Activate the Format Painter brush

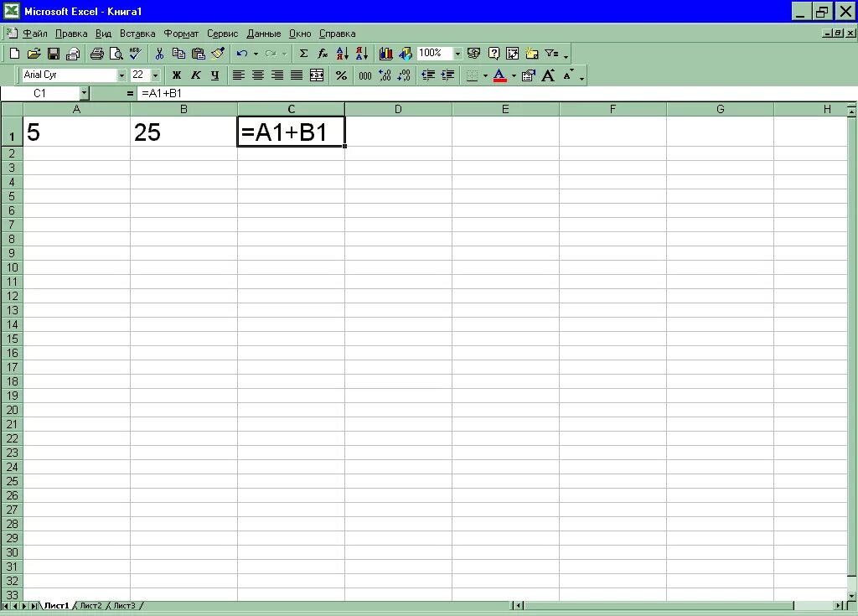(218, 53)
